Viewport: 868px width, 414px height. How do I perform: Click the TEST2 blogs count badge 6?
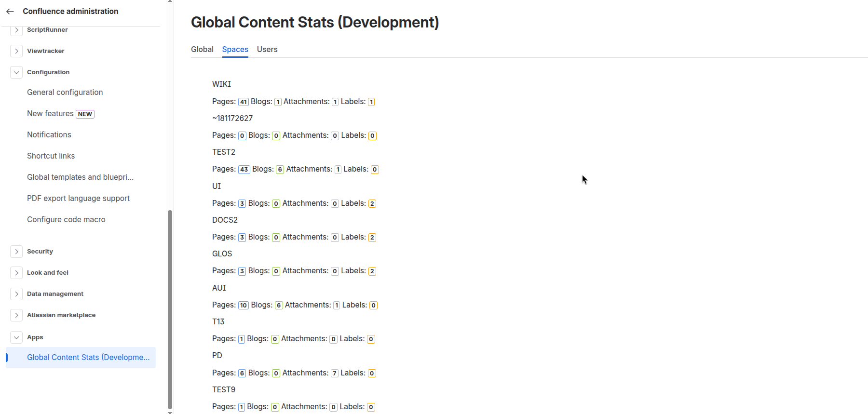click(280, 170)
